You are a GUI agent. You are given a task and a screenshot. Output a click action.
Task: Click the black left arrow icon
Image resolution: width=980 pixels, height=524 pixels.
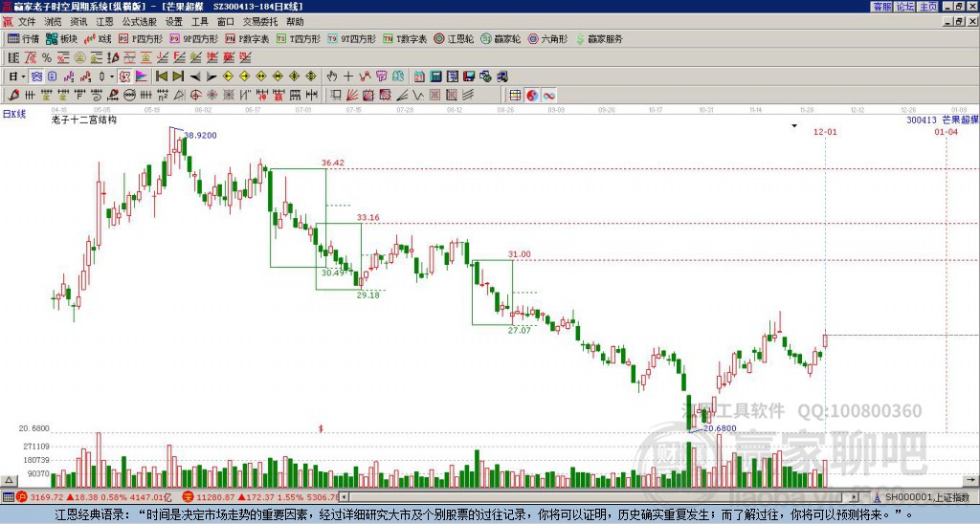coord(195,76)
